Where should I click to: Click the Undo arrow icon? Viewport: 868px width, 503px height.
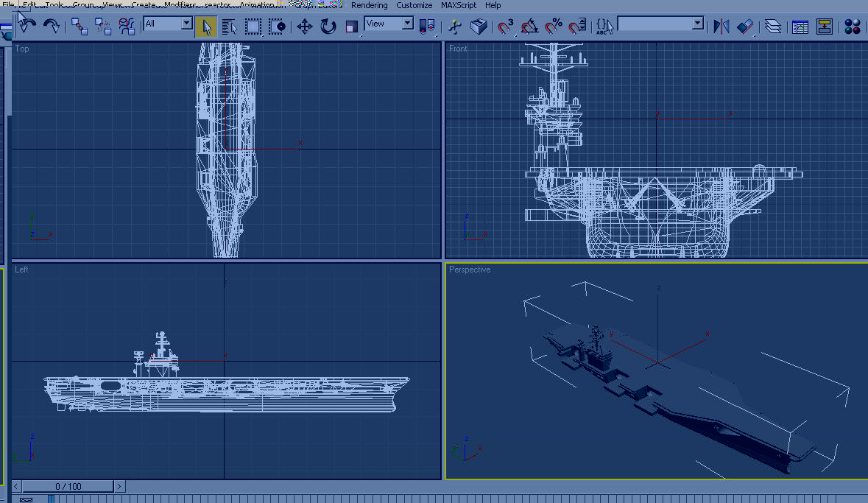[x=27, y=26]
